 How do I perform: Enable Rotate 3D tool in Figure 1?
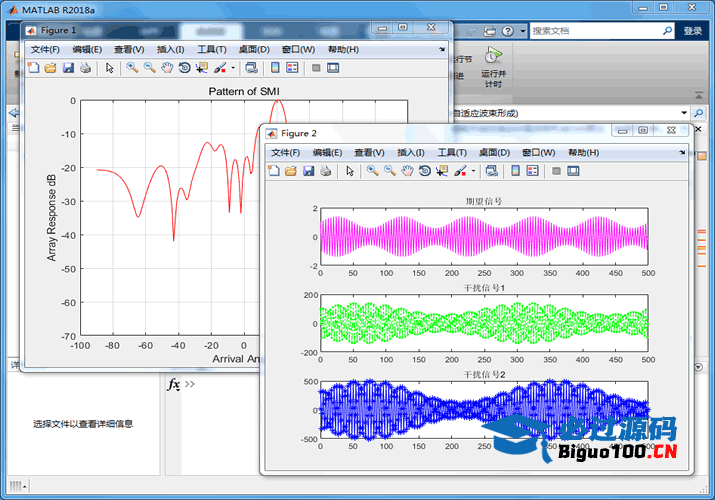pos(184,68)
